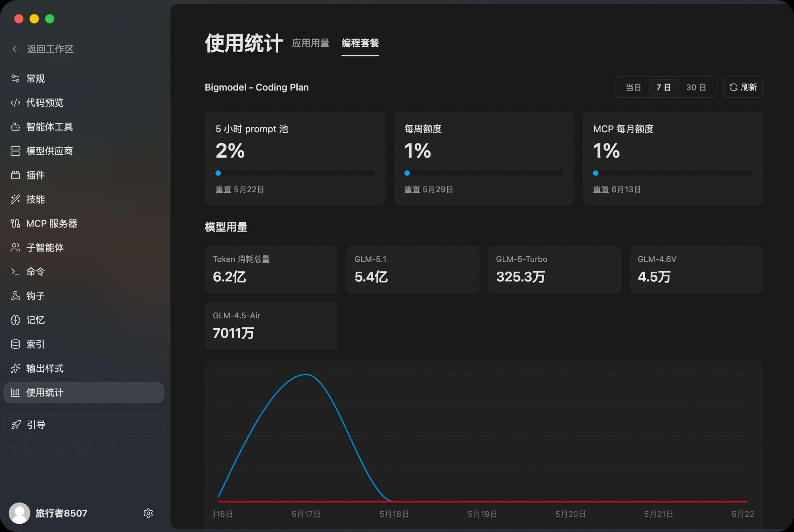This screenshot has width=794, height=532.
Task: Click the 插件 plugin icon
Action: (x=15, y=175)
